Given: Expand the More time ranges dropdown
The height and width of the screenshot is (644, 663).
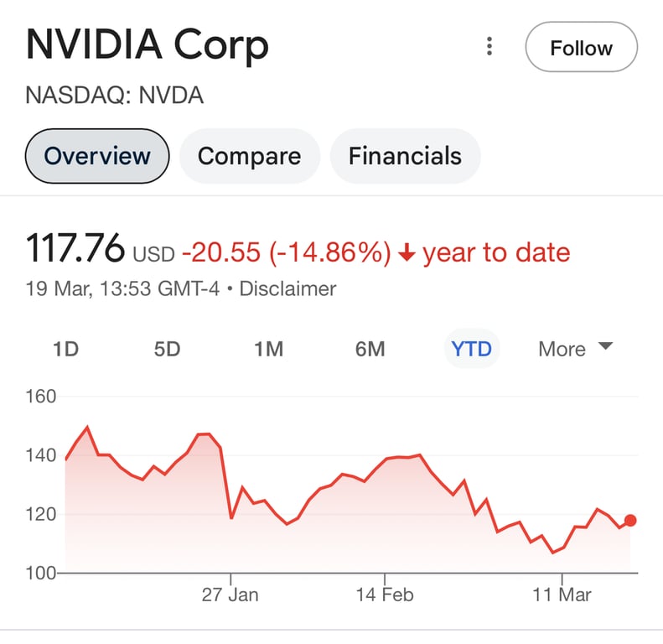Looking at the screenshot, I should pos(576,349).
